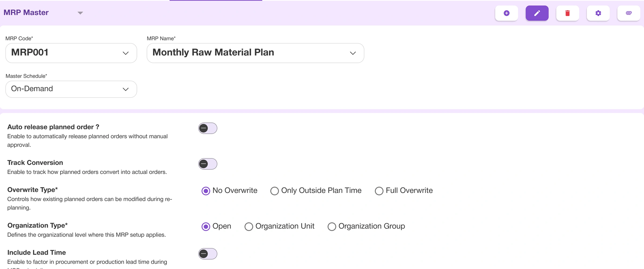Pick Organization Unit as organization type
This screenshot has width=644, height=269.
[248, 227]
